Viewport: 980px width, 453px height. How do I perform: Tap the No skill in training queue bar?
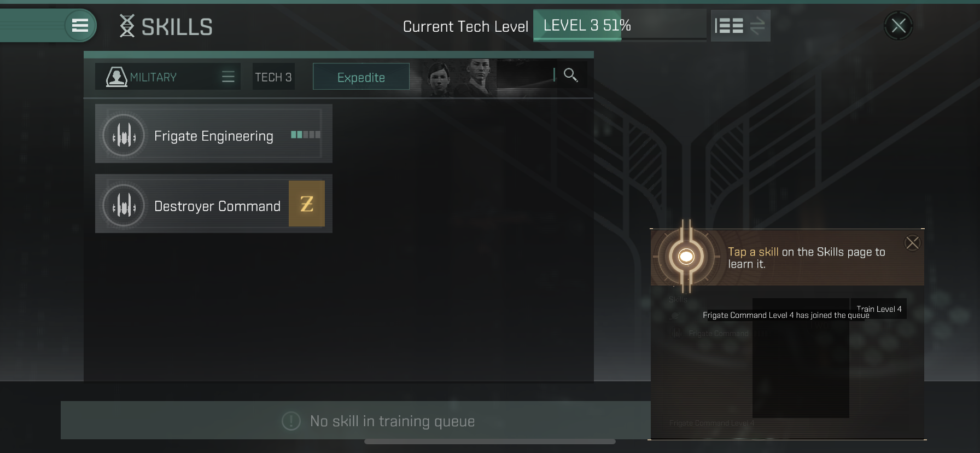point(355,420)
